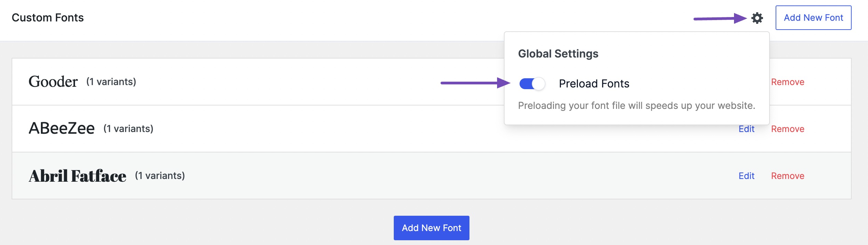This screenshot has width=868, height=245.
Task: Click the variants count next to ABeeZee
Action: coord(129,129)
